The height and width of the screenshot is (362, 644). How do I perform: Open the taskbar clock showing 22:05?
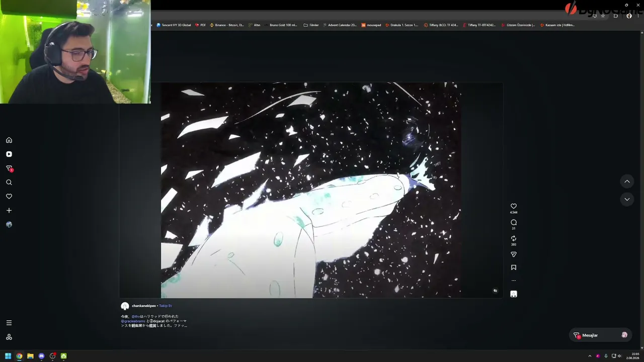[632, 356]
